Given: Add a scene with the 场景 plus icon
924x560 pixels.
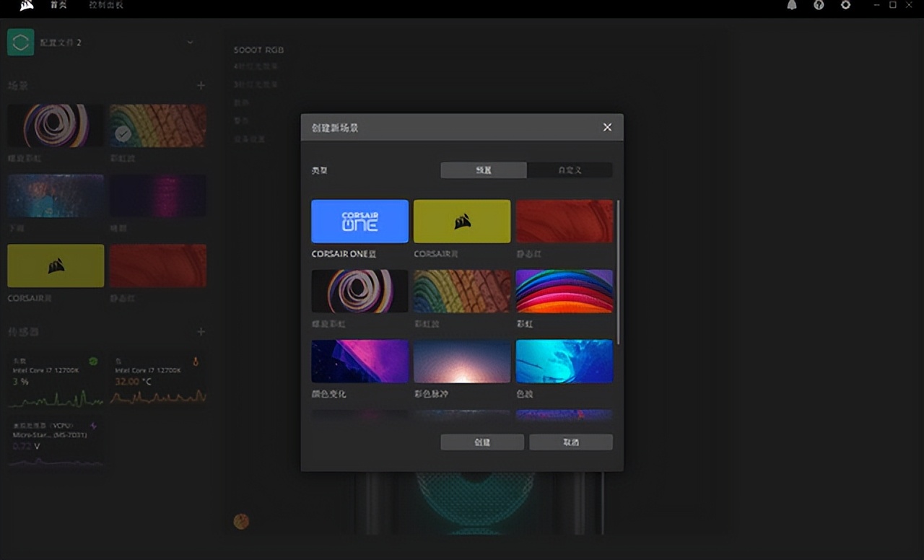Looking at the screenshot, I should tap(201, 85).
